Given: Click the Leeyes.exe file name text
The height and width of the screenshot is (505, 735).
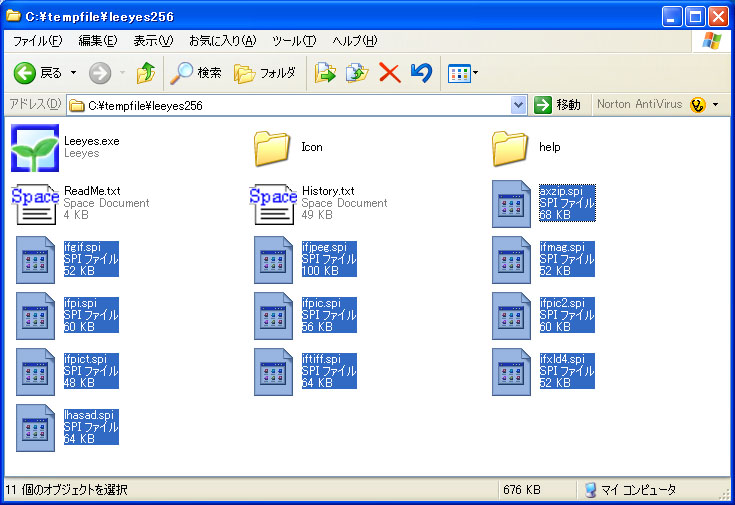Looking at the screenshot, I should [x=92, y=141].
